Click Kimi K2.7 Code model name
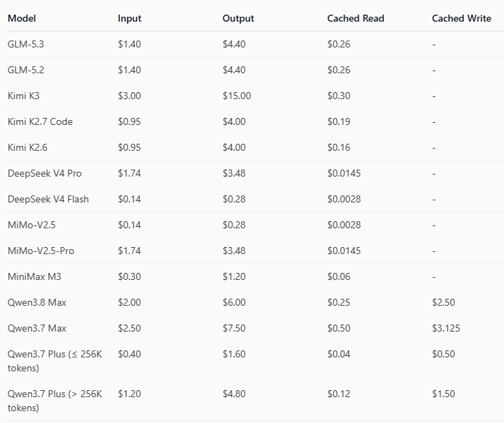The width and height of the screenshot is (504, 423). coord(40,121)
